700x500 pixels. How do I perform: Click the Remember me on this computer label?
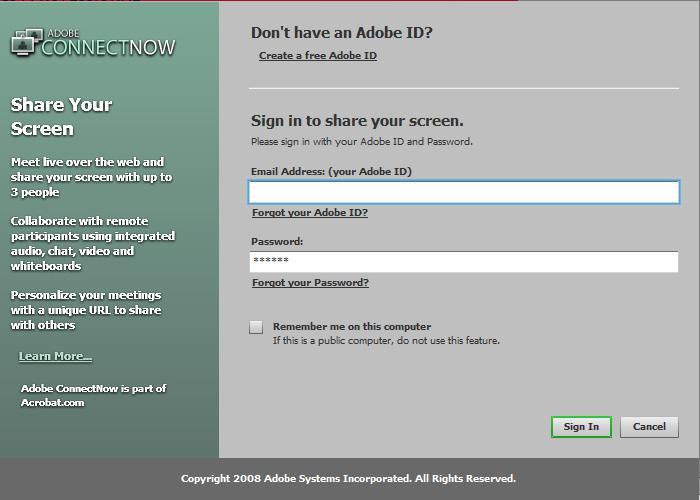352,327
